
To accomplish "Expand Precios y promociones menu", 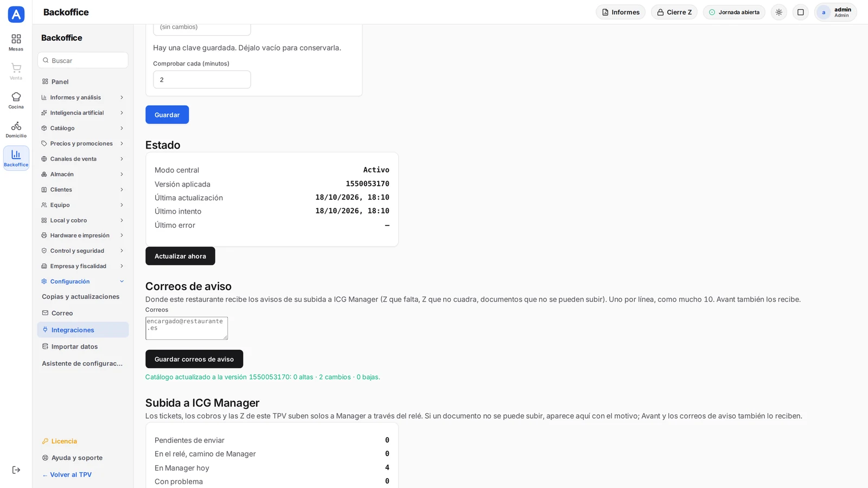I will pos(83,144).
